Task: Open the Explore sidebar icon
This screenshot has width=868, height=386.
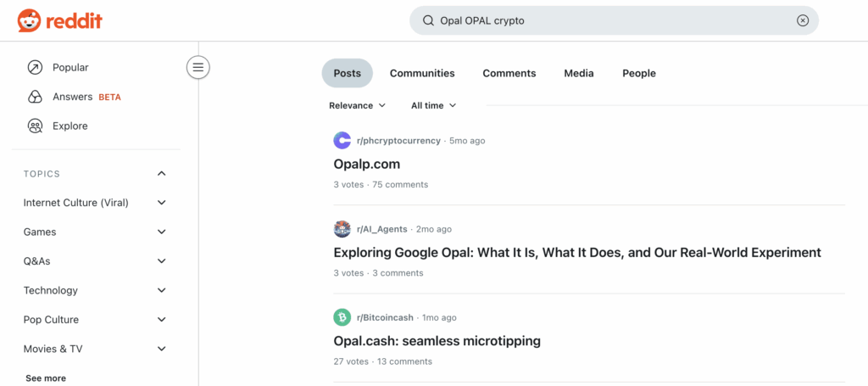Action: click(x=35, y=126)
